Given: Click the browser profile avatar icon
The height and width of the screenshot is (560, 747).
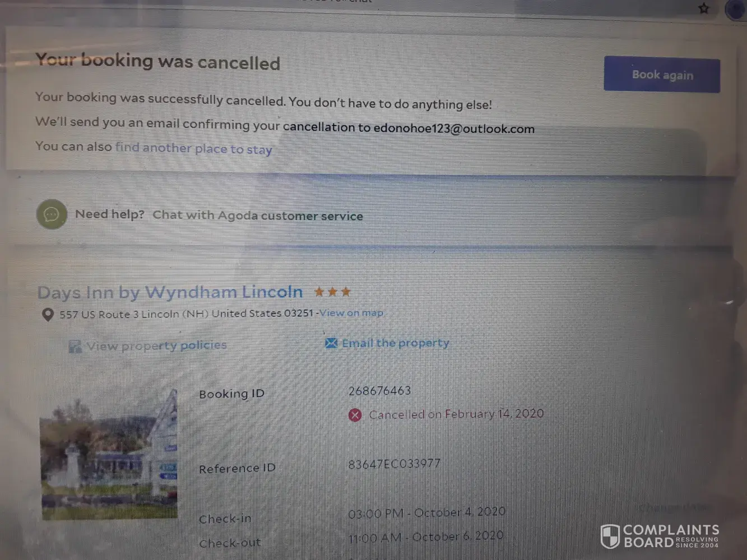Looking at the screenshot, I should (x=736, y=10).
